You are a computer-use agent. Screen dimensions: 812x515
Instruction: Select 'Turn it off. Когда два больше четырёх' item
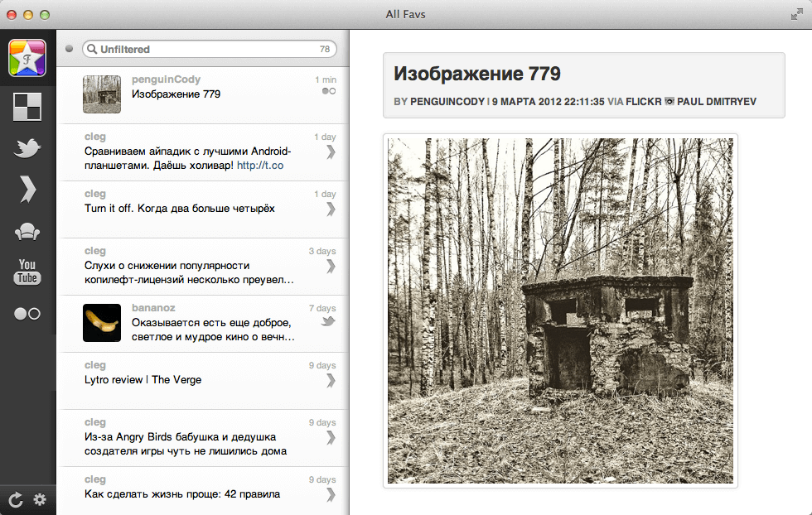pyautogui.click(x=179, y=209)
